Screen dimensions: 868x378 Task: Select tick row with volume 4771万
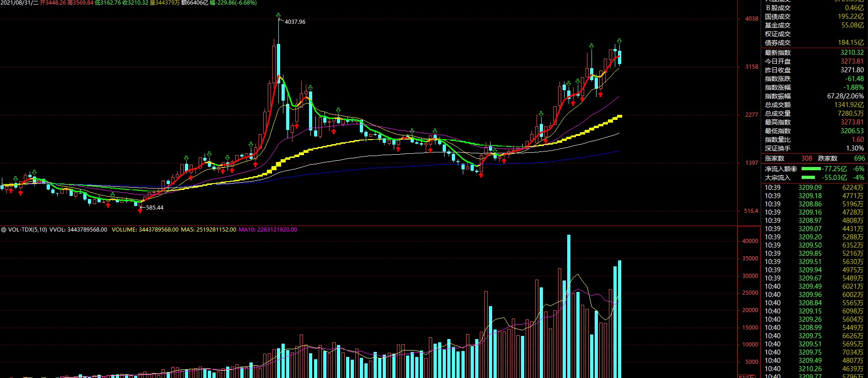click(814, 196)
